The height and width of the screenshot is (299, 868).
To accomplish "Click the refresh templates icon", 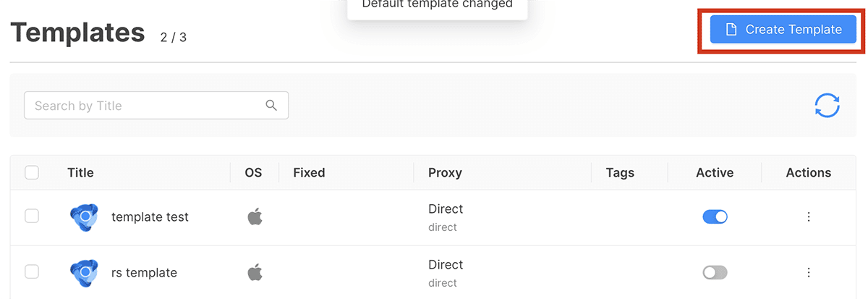I will pos(827,106).
